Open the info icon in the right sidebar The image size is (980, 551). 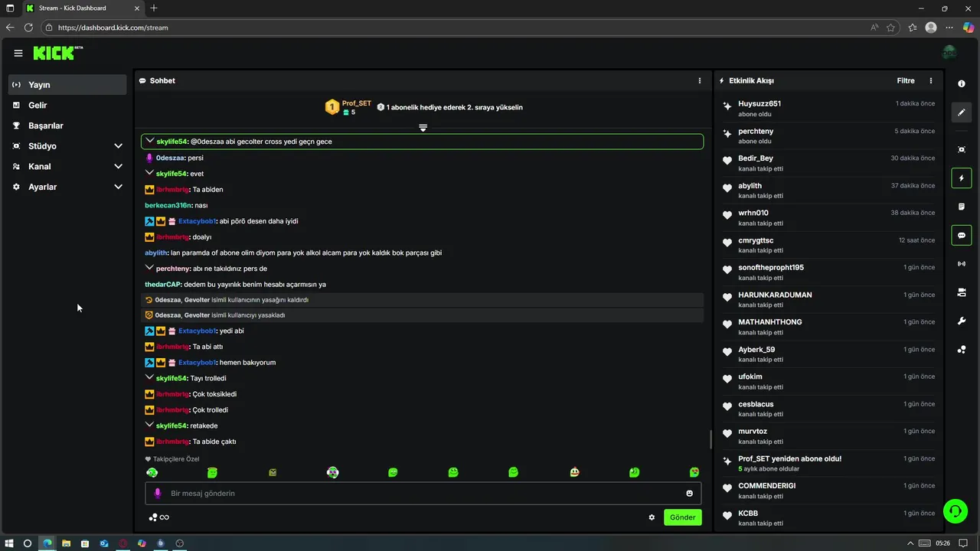pos(962,84)
